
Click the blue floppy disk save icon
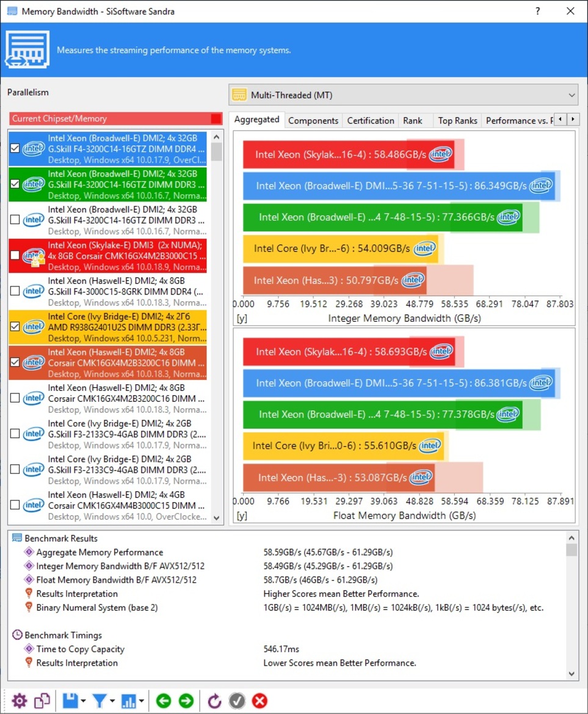[x=70, y=701]
